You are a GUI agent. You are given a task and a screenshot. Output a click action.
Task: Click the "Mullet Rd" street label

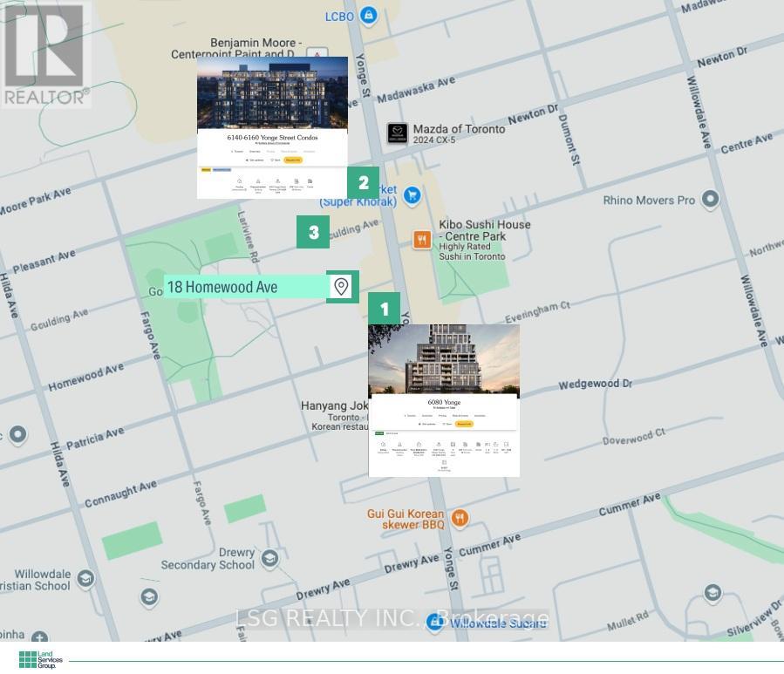[x=628, y=621]
